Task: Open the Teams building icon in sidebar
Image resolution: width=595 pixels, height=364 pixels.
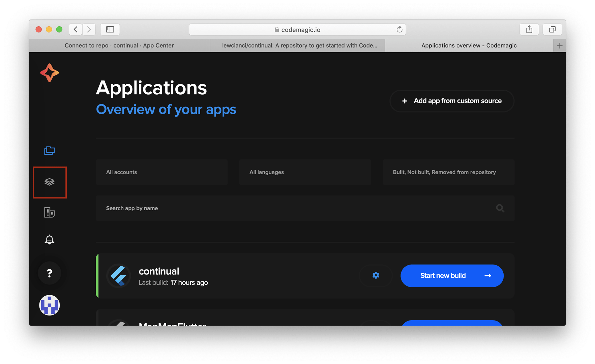Action: point(50,212)
